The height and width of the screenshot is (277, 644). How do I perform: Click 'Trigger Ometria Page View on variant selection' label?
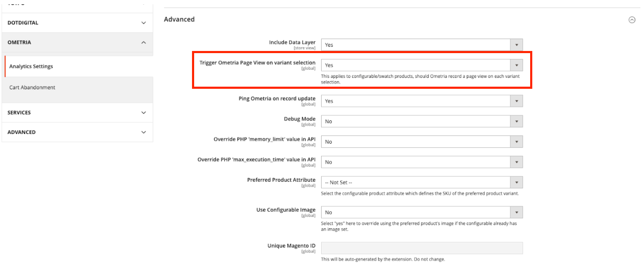[x=257, y=62]
